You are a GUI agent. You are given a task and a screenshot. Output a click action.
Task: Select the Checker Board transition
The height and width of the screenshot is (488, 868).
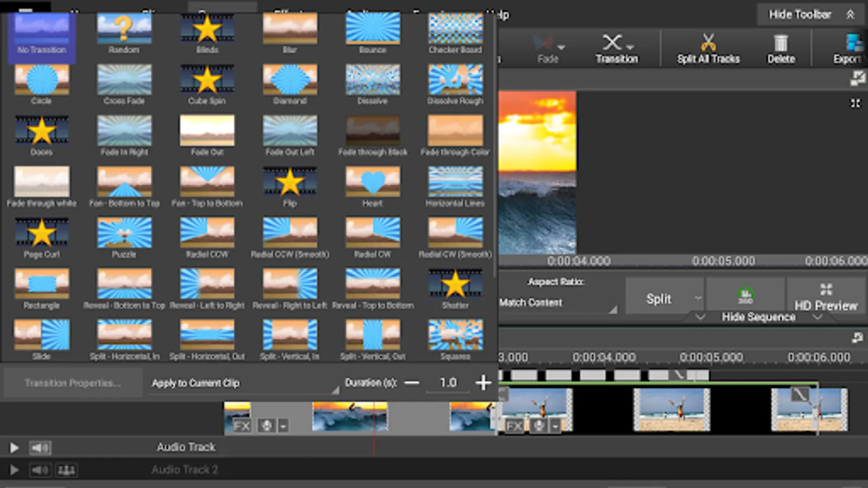tap(455, 28)
